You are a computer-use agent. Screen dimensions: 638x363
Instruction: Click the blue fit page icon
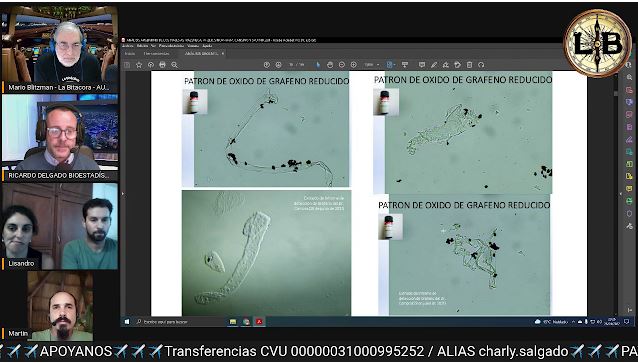(389, 65)
